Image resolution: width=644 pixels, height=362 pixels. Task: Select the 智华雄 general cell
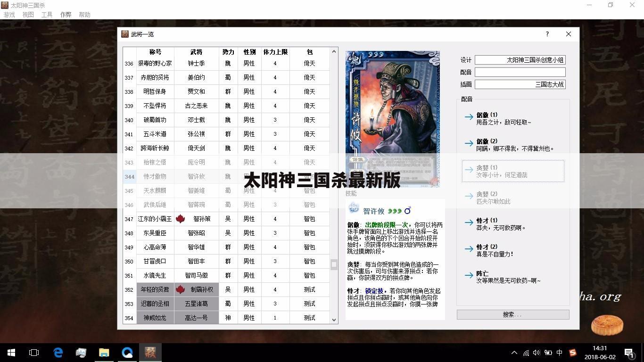click(196, 247)
